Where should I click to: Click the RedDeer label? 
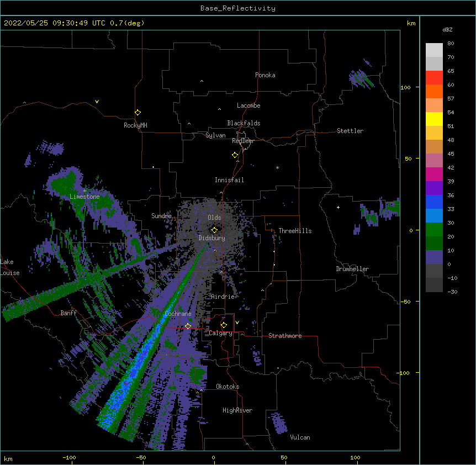click(243, 141)
